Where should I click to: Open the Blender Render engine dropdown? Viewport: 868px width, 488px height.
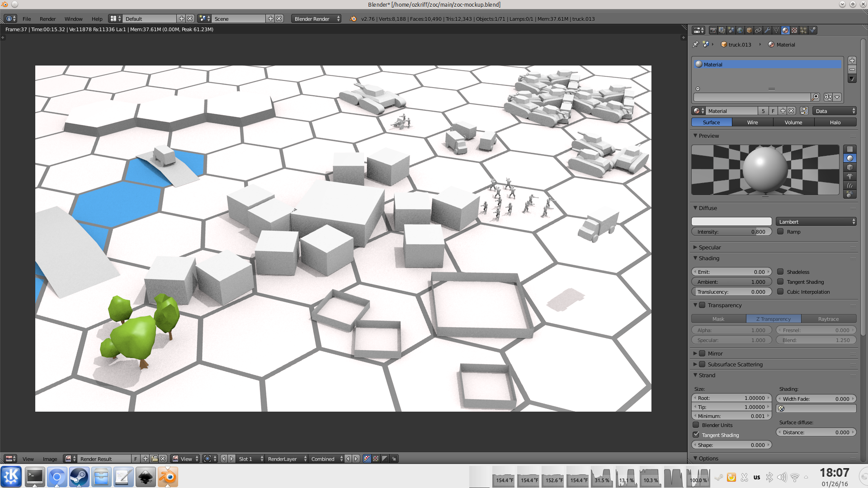(x=316, y=19)
